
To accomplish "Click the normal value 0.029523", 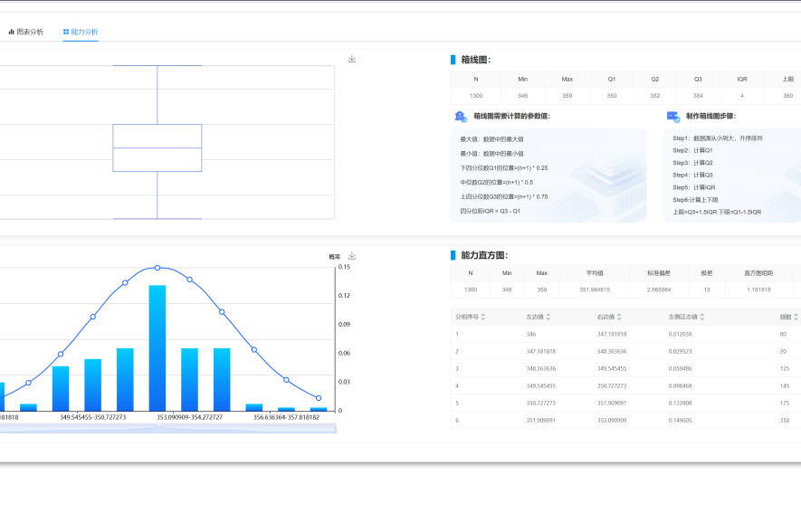I will coord(680,351).
